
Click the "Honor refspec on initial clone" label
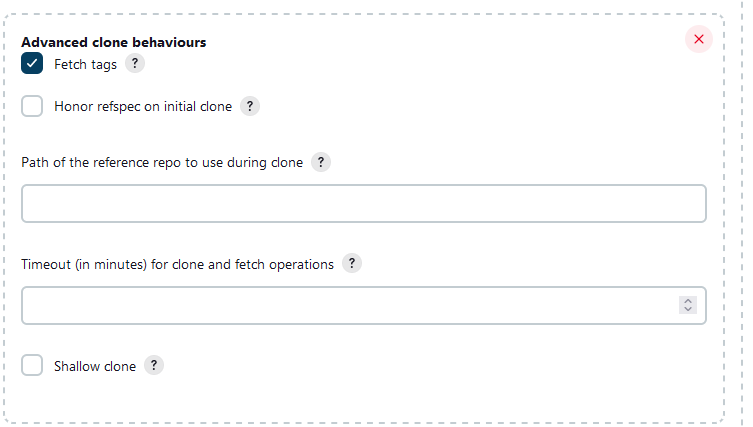click(142, 106)
